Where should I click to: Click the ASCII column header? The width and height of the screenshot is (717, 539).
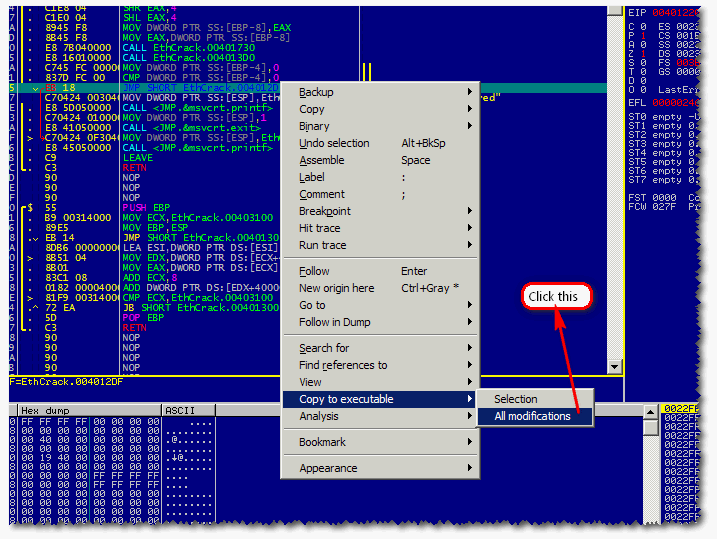coord(180,410)
